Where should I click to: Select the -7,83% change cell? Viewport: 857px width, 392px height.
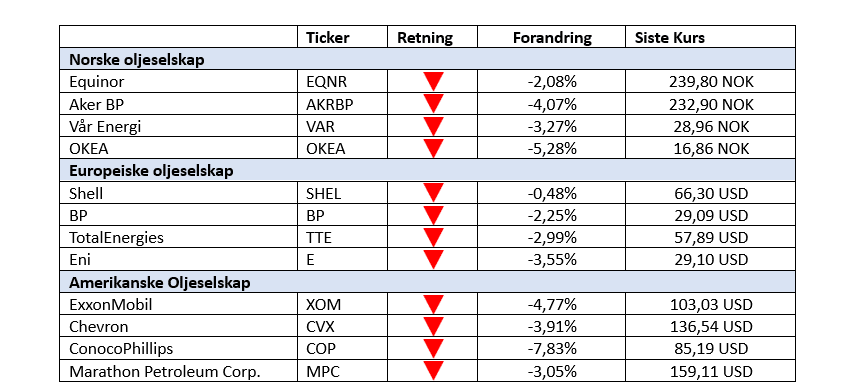coord(551,349)
